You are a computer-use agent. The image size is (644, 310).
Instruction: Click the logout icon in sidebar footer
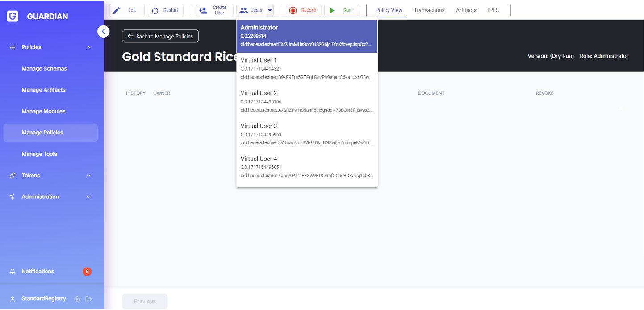pos(88,299)
